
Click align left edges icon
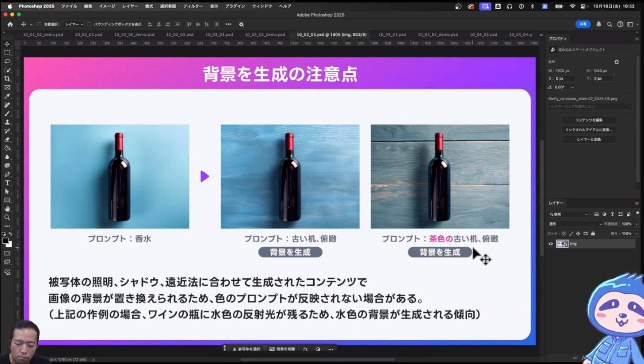click(x=150, y=24)
